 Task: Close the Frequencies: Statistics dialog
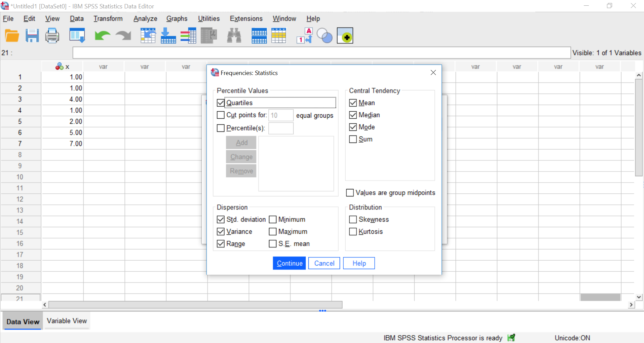(433, 73)
